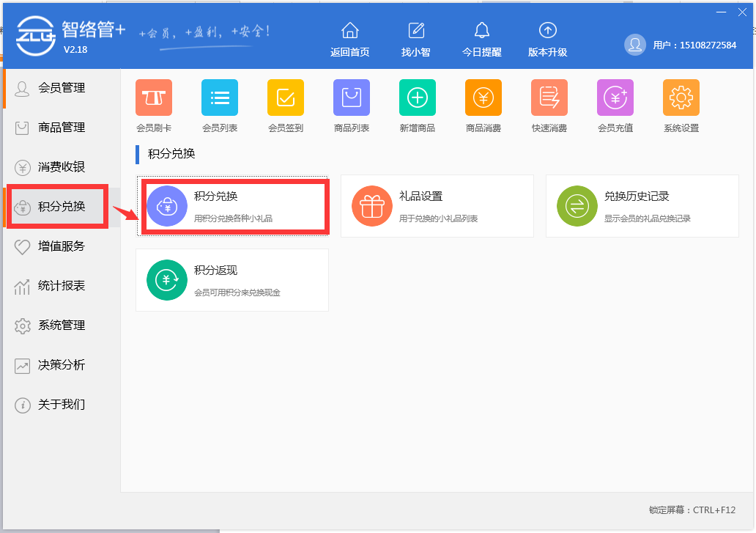756x533 pixels.
Task: Open the 积分返现 points cashback card
Action: tap(232, 280)
